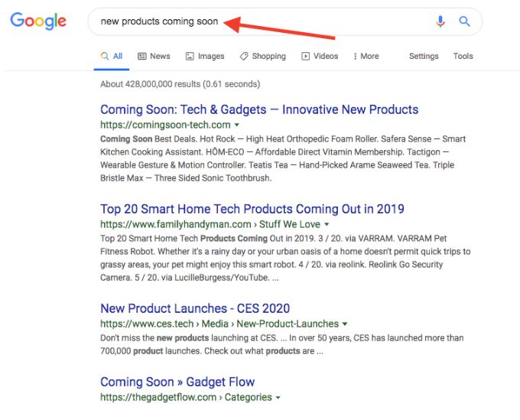
Task: Open 'Coming Soon » Gadget Flow' result
Action: [x=177, y=382]
